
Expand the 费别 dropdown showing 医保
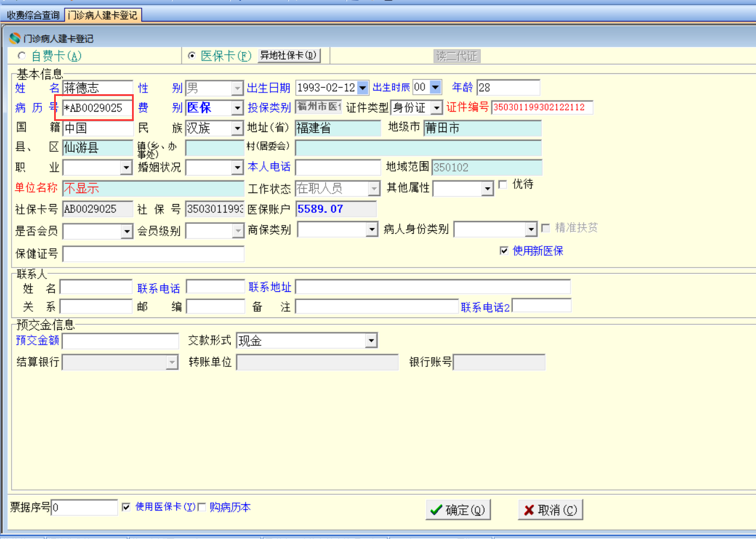point(237,108)
